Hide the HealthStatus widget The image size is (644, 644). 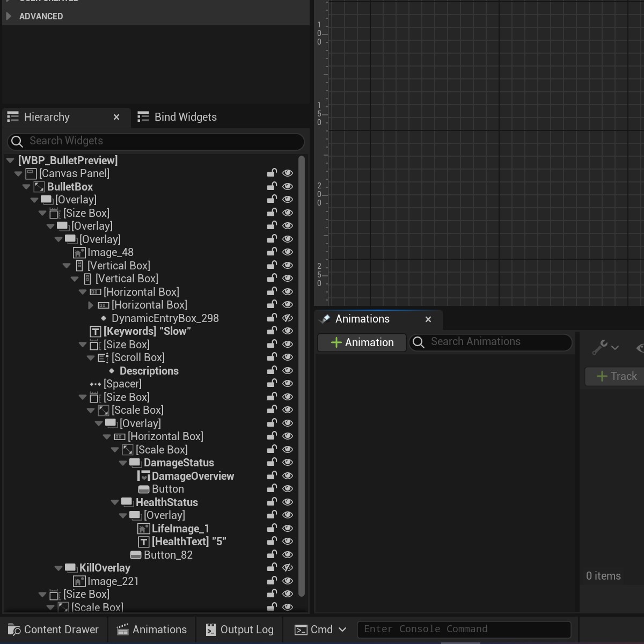click(x=288, y=502)
